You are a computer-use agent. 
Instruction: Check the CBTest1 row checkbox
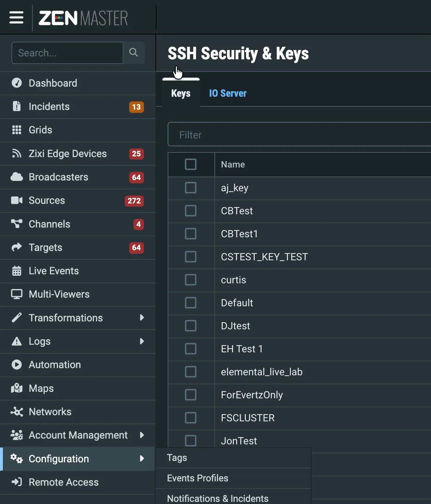pyautogui.click(x=190, y=234)
